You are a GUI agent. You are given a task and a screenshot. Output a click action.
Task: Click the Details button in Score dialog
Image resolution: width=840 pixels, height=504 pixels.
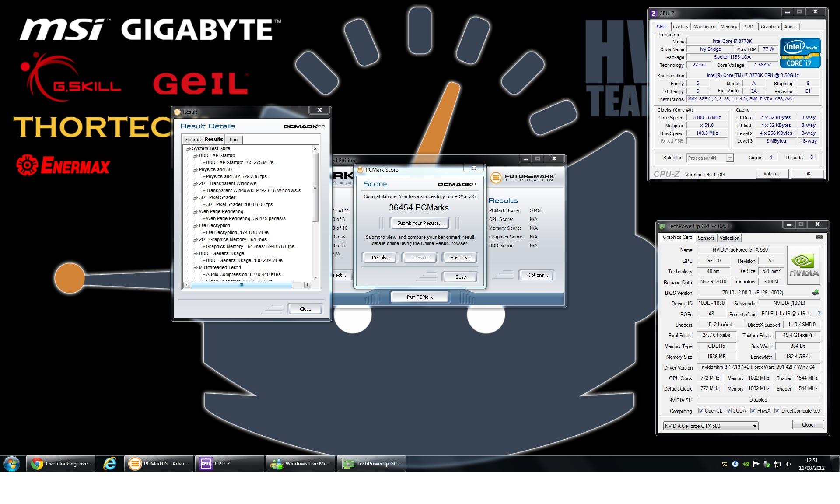[381, 258]
